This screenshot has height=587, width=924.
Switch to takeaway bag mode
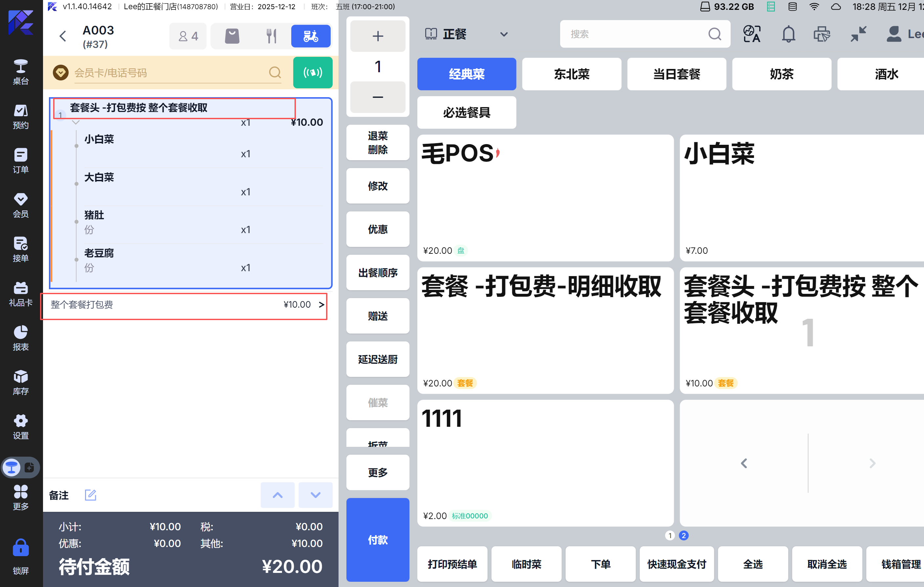pyautogui.click(x=232, y=36)
